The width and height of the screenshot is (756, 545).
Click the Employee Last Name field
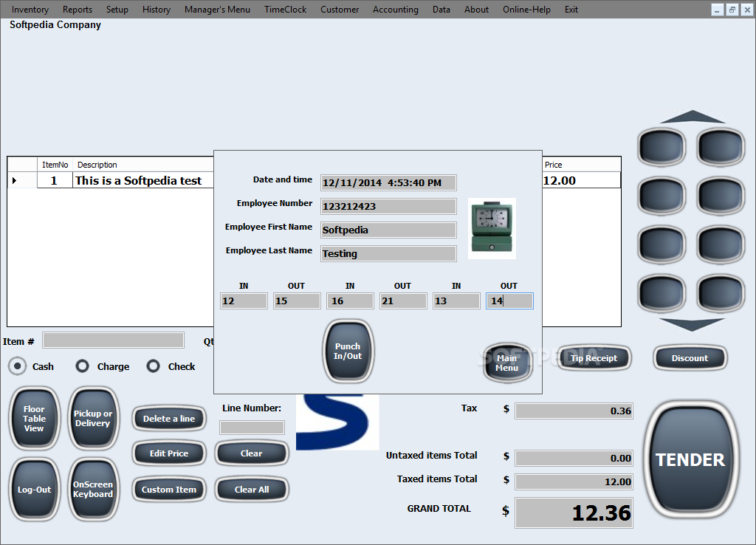[x=388, y=254]
